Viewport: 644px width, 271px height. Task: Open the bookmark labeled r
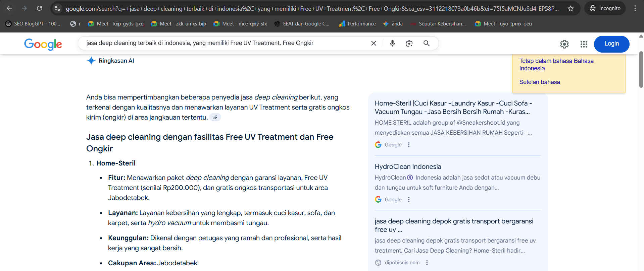[x=75, y=24]
